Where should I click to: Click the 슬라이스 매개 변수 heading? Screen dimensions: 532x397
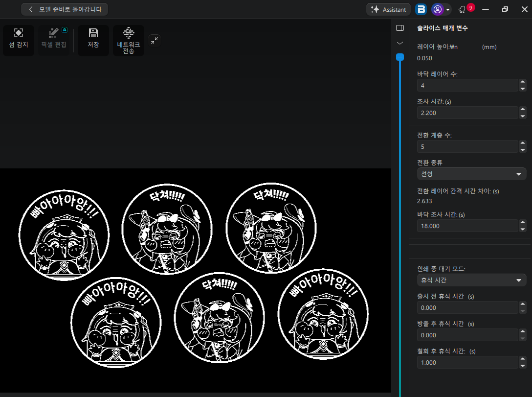(442, 28)
